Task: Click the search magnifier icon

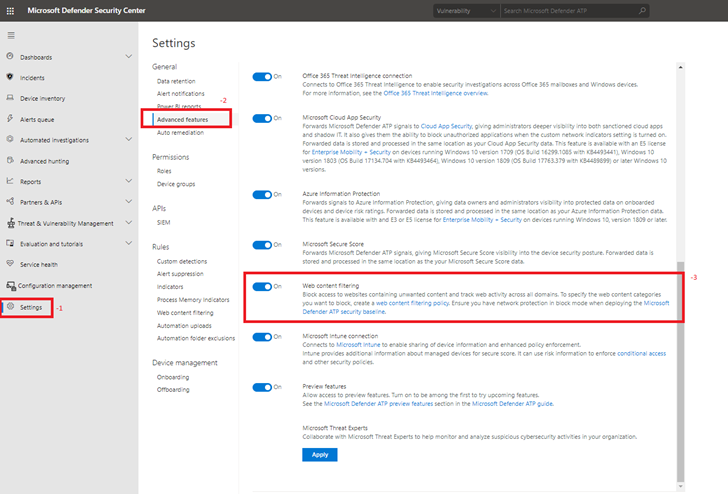Action: coord(642,10)
